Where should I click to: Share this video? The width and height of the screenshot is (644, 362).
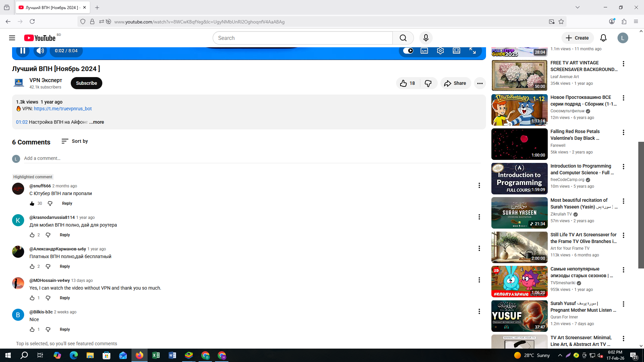tap(455, 83)
